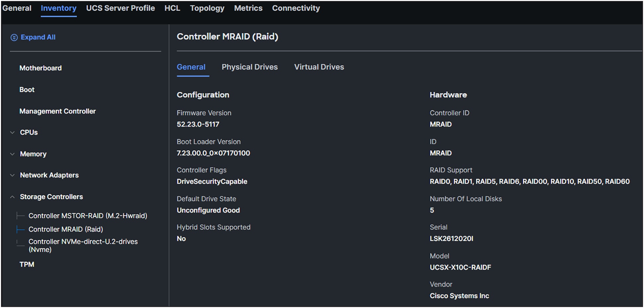The height and width of the screenshot is (308, 644).
Task: Open the Virtual Drives tab
Action: [x=319, y=67]
